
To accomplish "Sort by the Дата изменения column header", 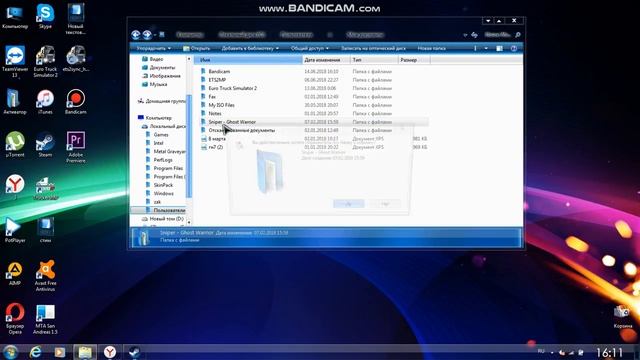I will tap(326, 60).
